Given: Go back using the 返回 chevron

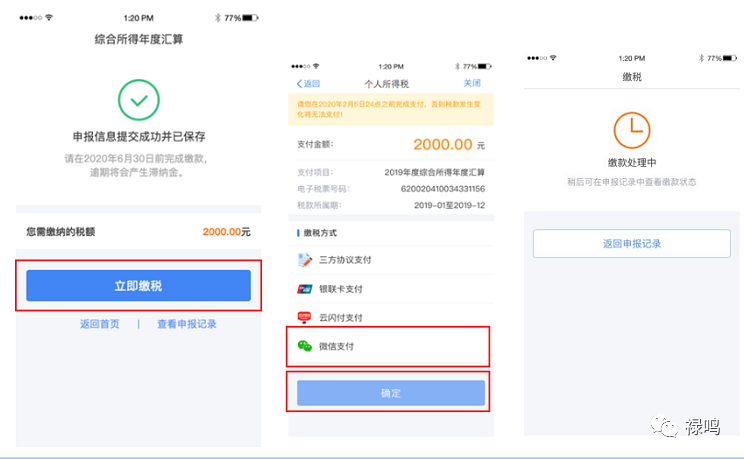Looking at the screenshot, I should [x=308, y=83].
